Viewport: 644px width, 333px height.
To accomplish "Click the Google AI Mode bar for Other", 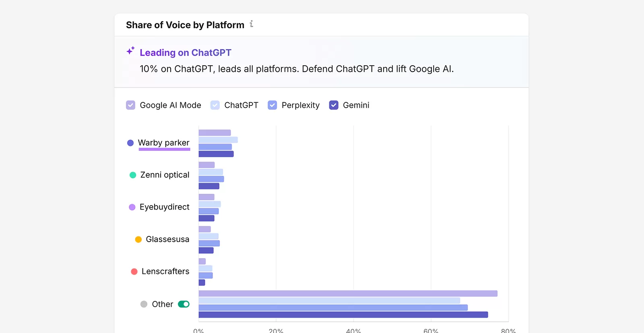I will coord(348,294).
